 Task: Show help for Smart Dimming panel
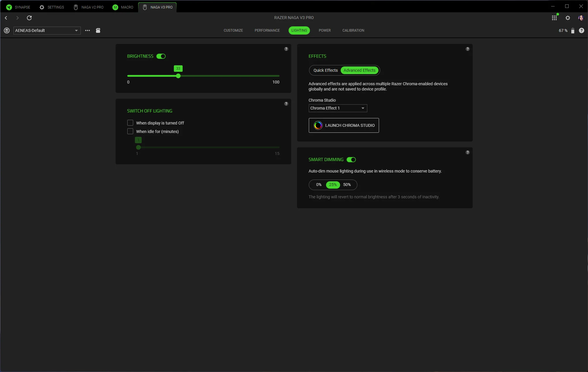[x=468, y=152]
